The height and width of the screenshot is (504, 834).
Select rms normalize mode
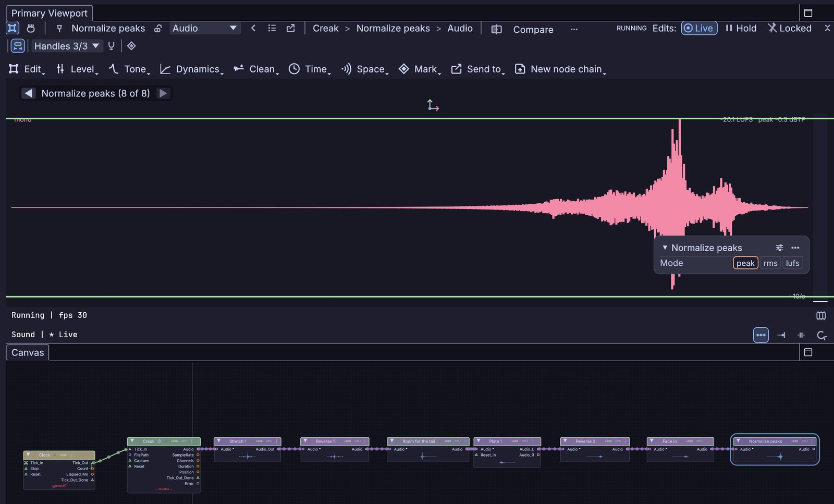click(770, 263)
